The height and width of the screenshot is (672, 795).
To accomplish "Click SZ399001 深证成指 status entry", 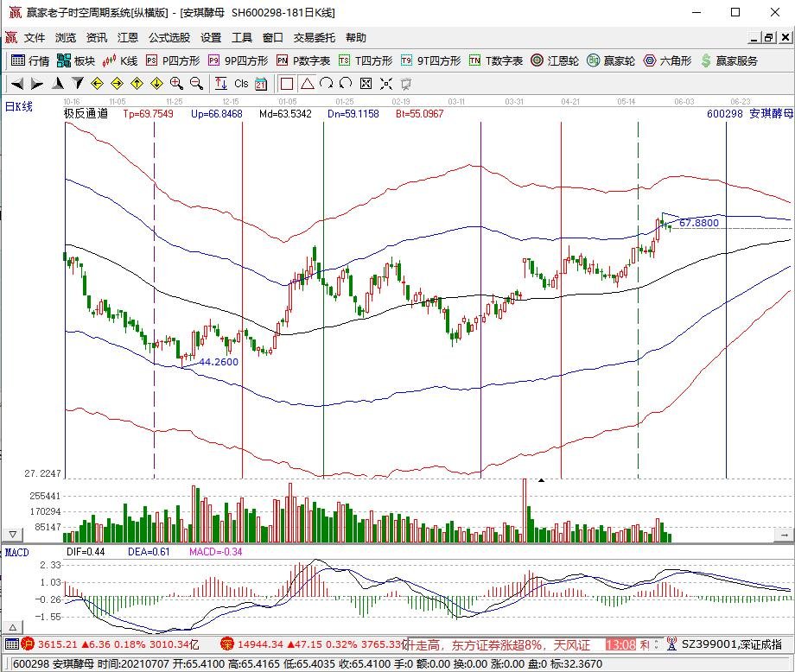I will point(732,644).
